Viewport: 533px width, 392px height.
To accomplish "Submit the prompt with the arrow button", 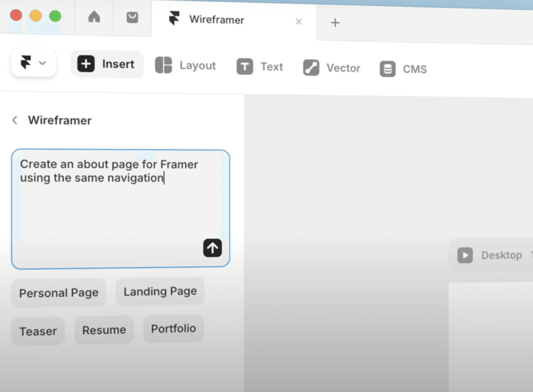I will [x=212, y=248].
